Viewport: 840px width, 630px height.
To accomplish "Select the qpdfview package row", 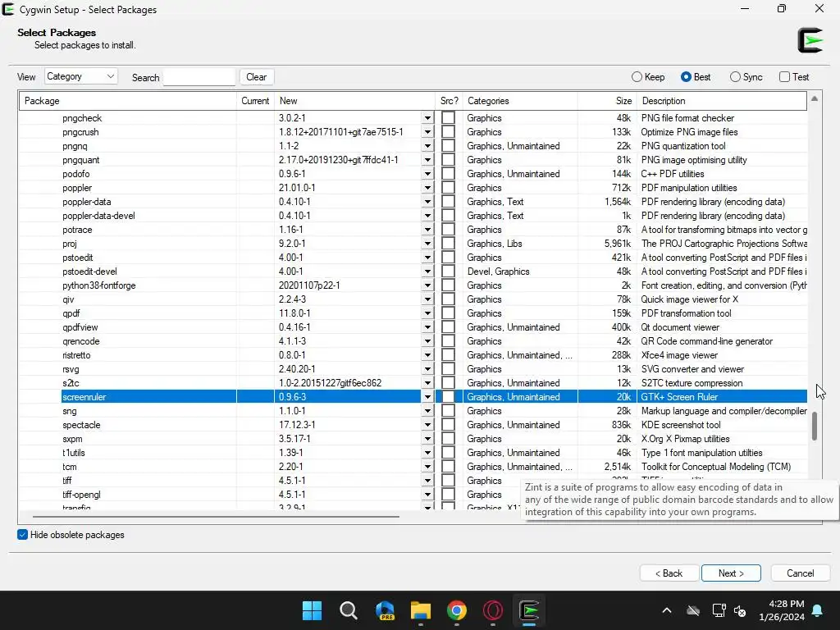I will [x=413, y=327].
